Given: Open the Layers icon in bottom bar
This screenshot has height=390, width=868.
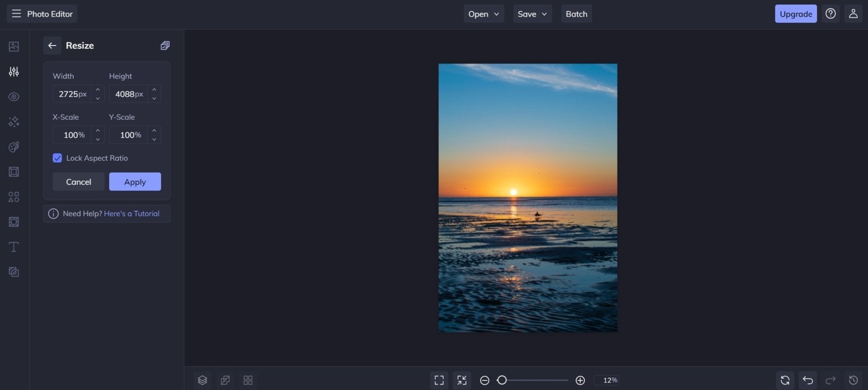Looking at the screenshot, I should click(x=203, y=380).
